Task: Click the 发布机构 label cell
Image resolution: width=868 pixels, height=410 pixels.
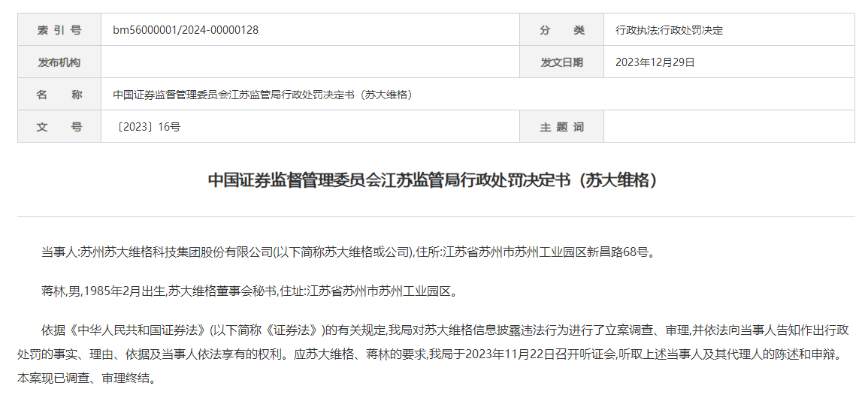Action: coord(59,62)
